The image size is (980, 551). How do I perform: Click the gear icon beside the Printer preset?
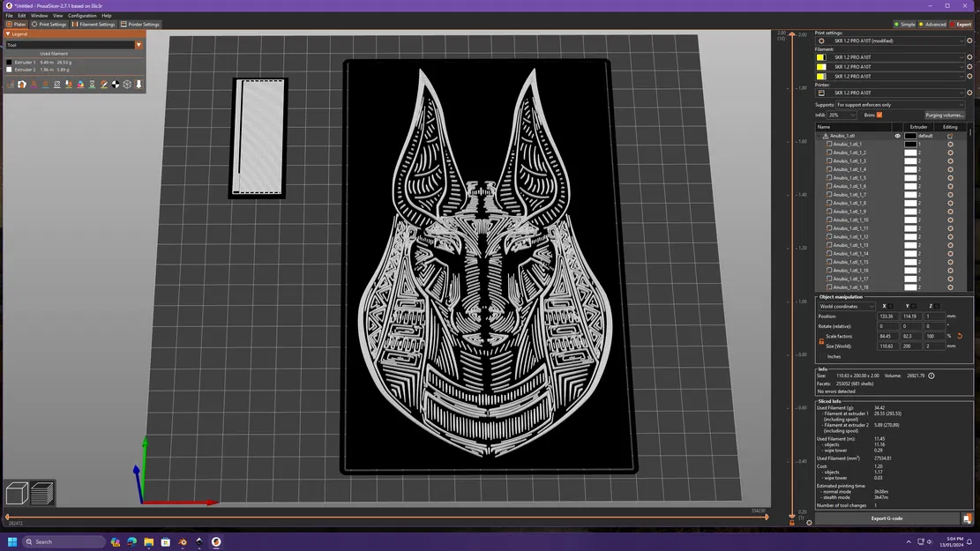pyautogui.click(x=969, y=91)
